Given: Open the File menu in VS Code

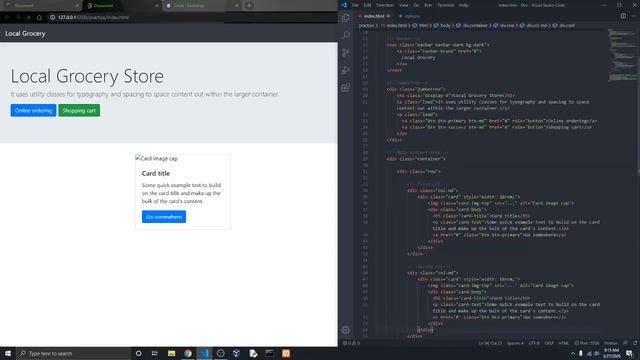Looking at the screenshot, I should (x=355, y=5).
